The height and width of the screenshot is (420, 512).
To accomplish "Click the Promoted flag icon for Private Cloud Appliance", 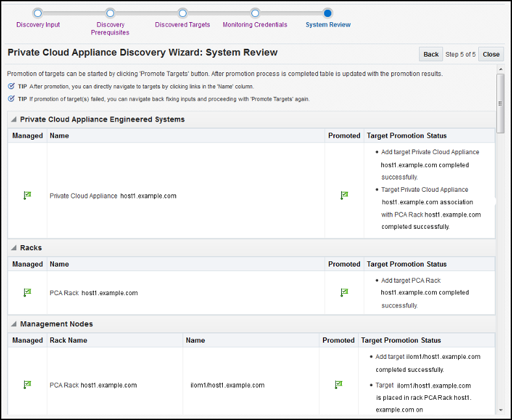I will tap(344, 196).
